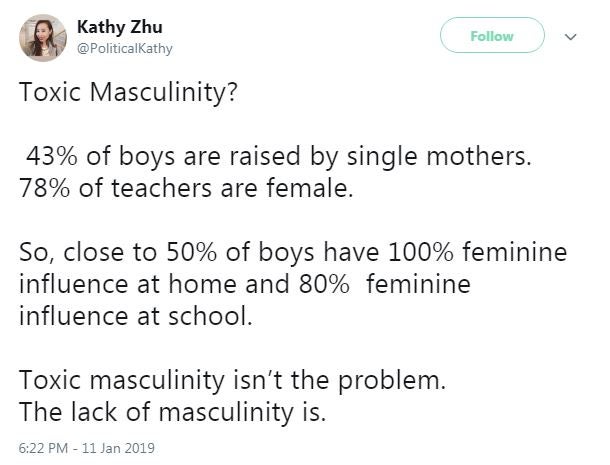Click the "Toxic Masculinity?" opening line
This screenshot has height=465, width=610.
pyautogui.click(x=129, y=100)
